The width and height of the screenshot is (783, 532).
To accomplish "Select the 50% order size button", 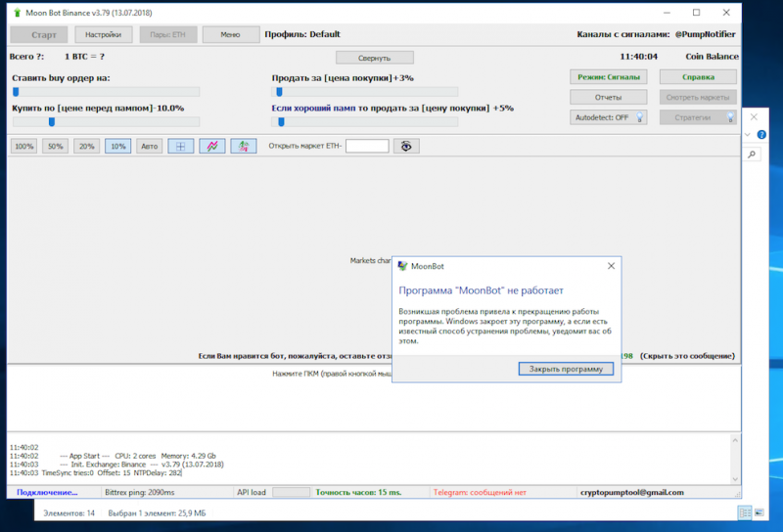I will click(56, 147).
